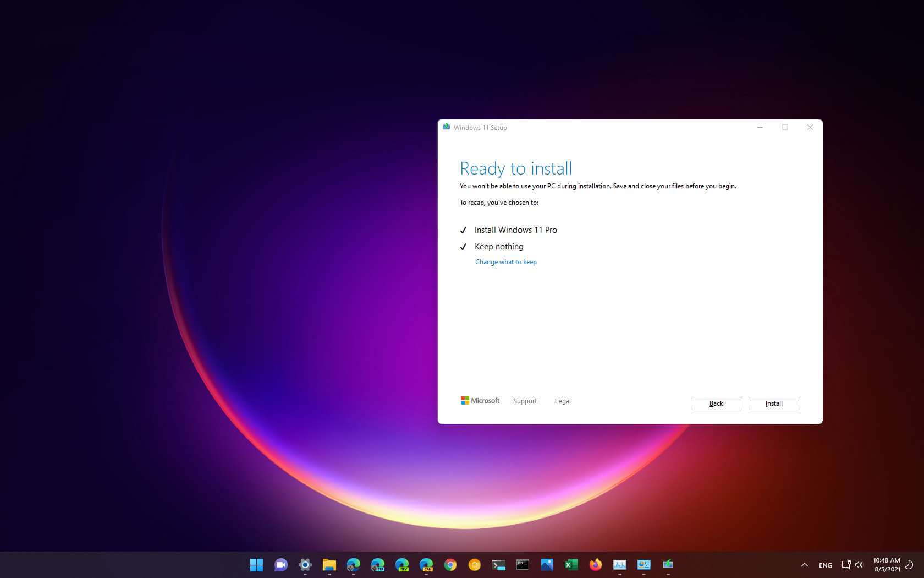
Task: Click the Install button
Action: point(774,403)
